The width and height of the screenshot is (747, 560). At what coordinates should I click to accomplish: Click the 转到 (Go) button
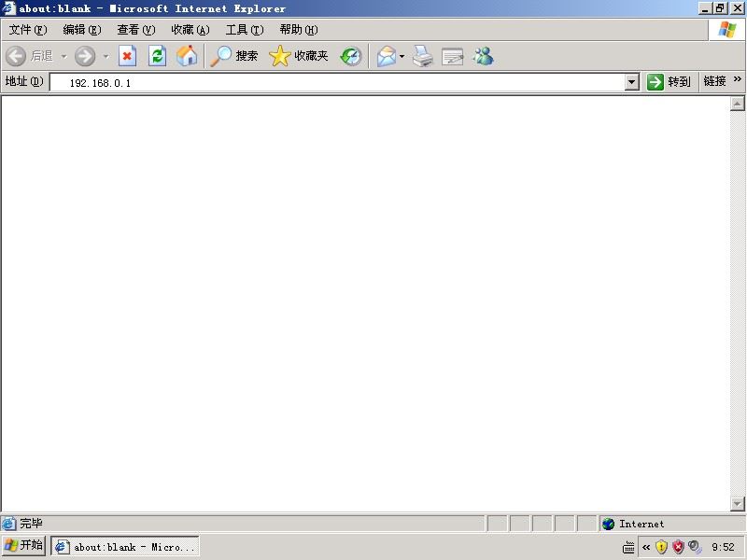(x=669, y=82)
